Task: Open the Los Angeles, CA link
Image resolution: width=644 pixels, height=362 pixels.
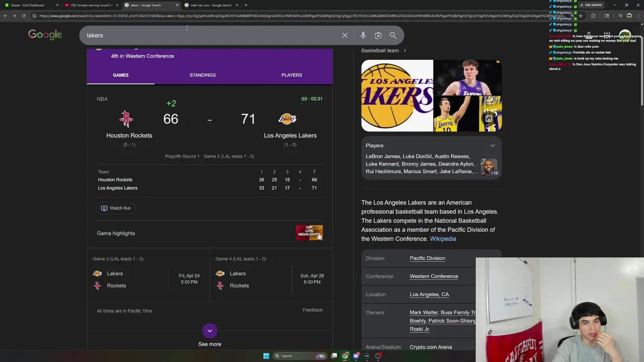Action: coord(429,294)
